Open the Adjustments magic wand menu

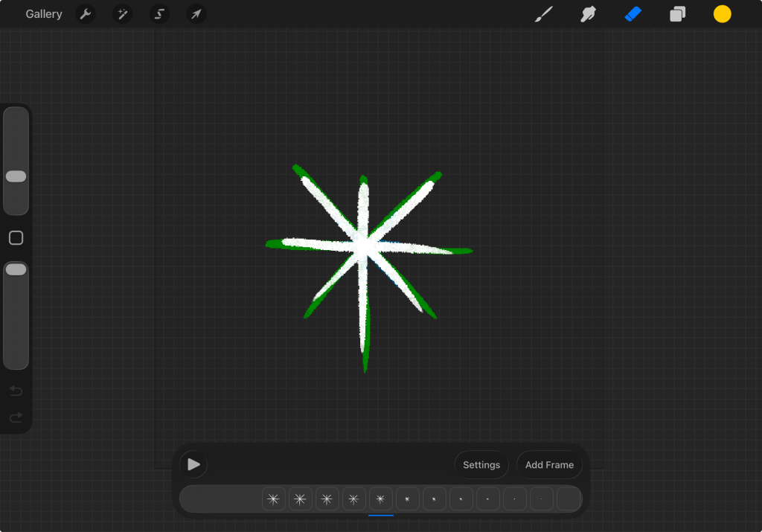(x=122, y=14)
